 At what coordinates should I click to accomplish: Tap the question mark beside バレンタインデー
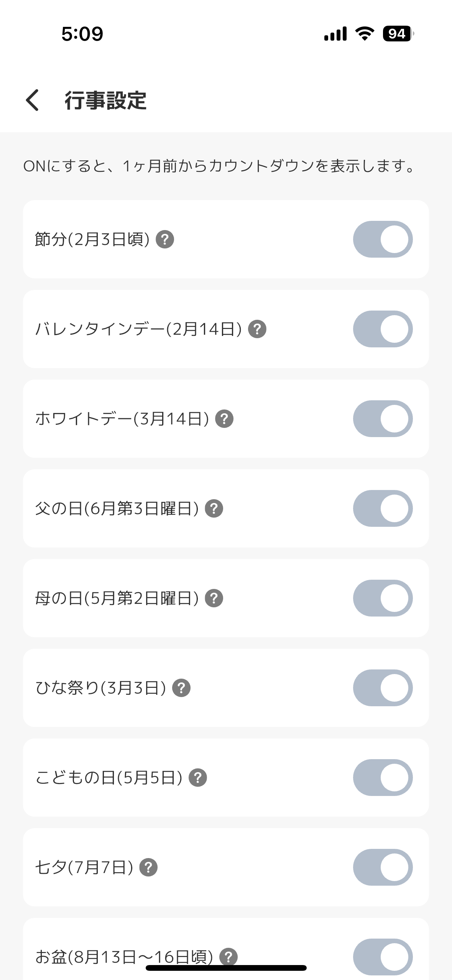point(257,329)
